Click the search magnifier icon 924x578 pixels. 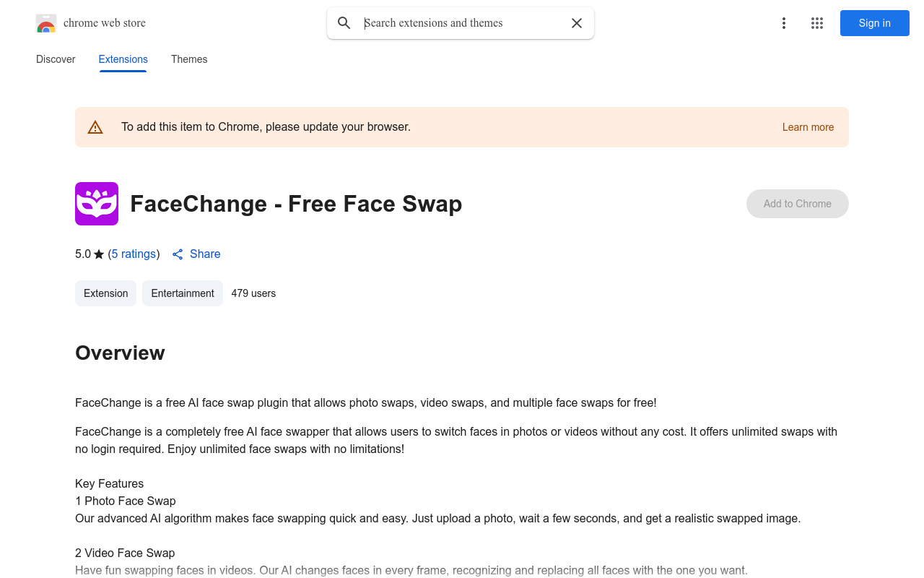344,22
